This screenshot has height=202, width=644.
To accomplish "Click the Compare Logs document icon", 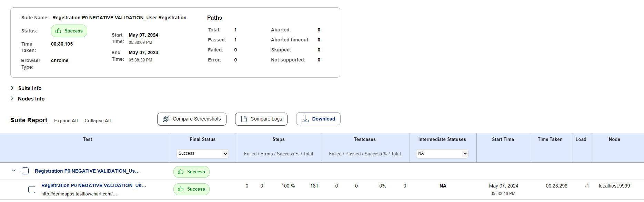I will point(244,119).
